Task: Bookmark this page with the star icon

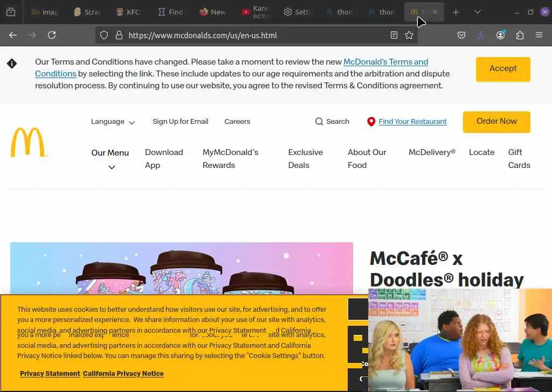Action: 409,35
